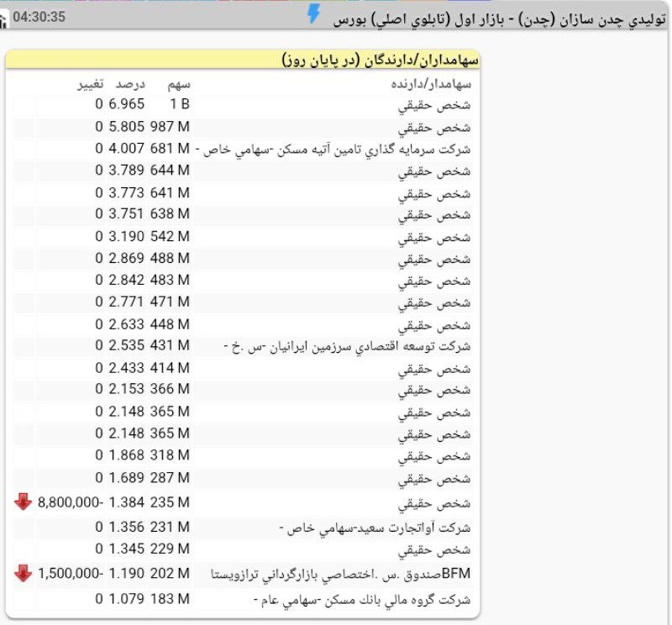Select شركت گروه مالي بانك مسكن row
Viewport: 672px width, 625px height.
click(x=363, y=600)
